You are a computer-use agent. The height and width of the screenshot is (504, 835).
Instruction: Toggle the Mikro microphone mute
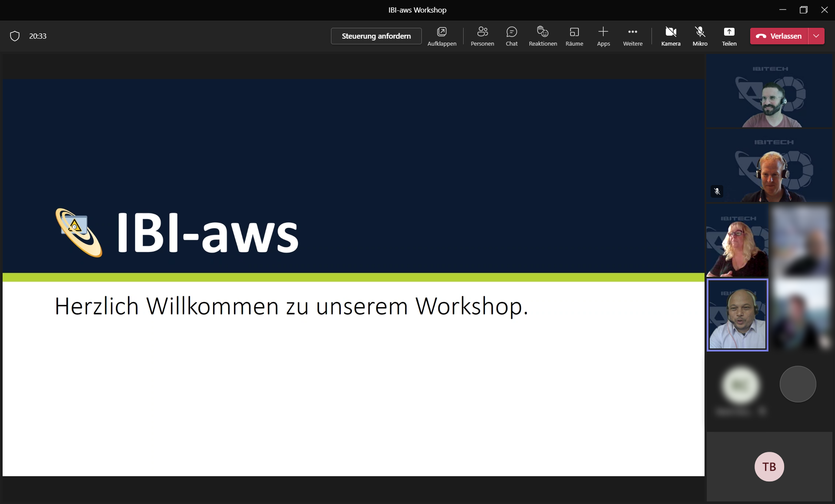(699, 36)
